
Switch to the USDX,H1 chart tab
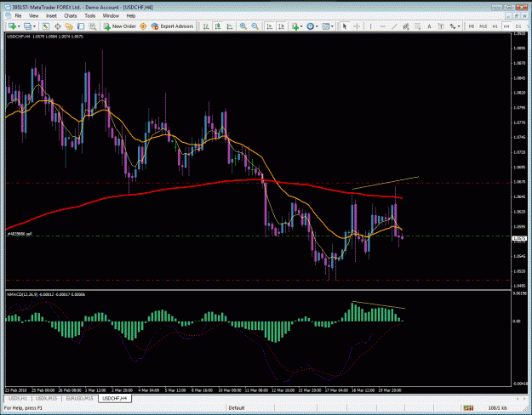tap(18, 398)
